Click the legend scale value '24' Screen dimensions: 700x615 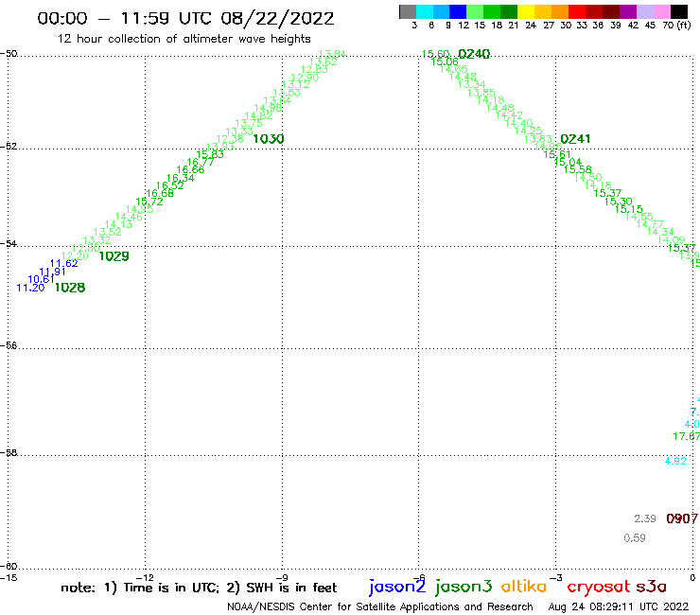tap(531, 25)
